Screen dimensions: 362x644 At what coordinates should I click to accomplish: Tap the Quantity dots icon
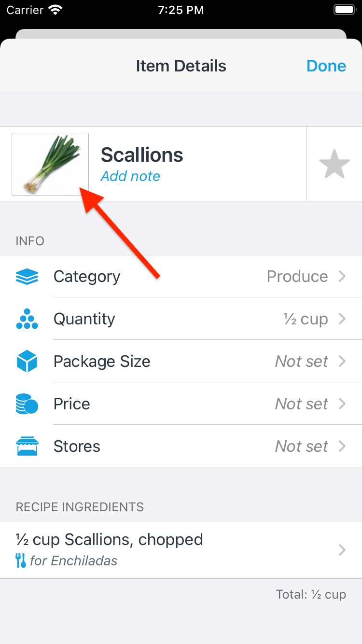point(27,319)
